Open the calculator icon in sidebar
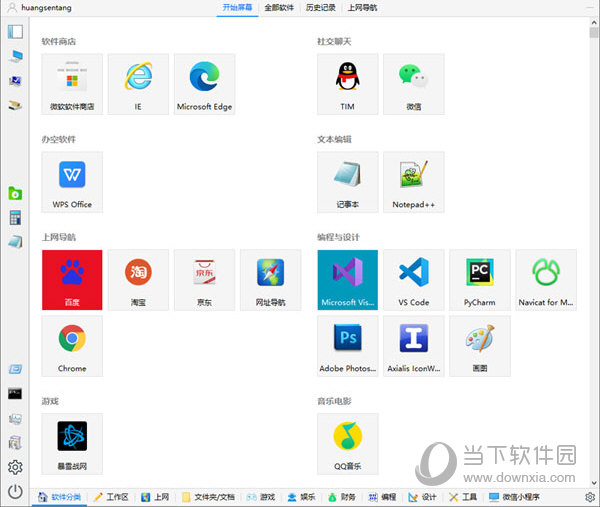This screenshot has height=507, width=600. pyautogui.click(x=15, y=218)
